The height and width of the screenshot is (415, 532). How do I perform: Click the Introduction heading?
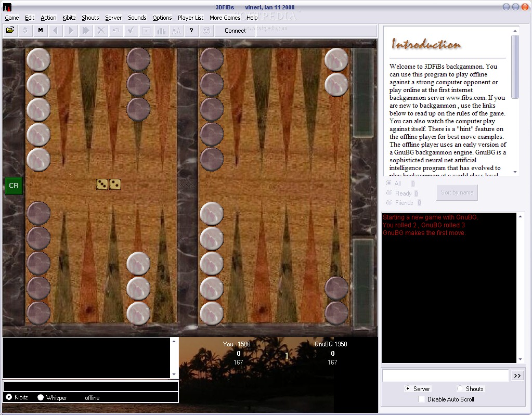point(426,44)
